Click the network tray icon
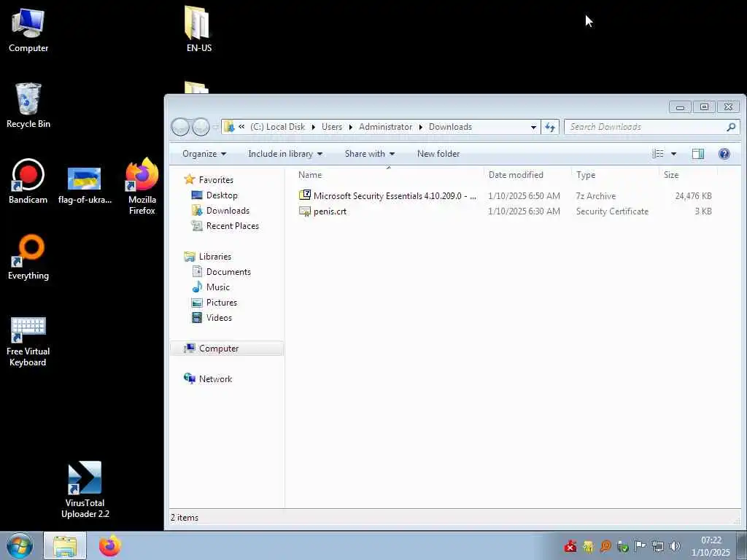Image resolution: width=747 pixels, height=560 pixels. click(657, 545)
